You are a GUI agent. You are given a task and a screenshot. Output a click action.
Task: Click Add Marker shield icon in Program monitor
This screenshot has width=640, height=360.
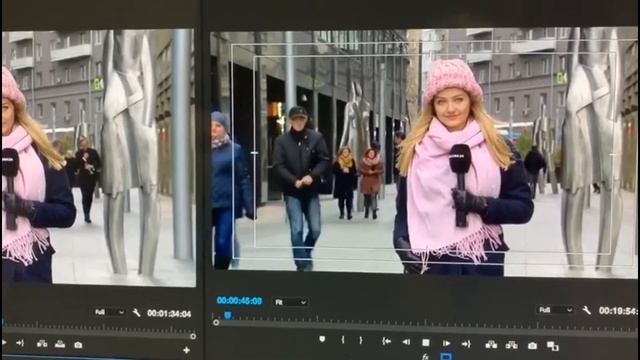[322, 339]
